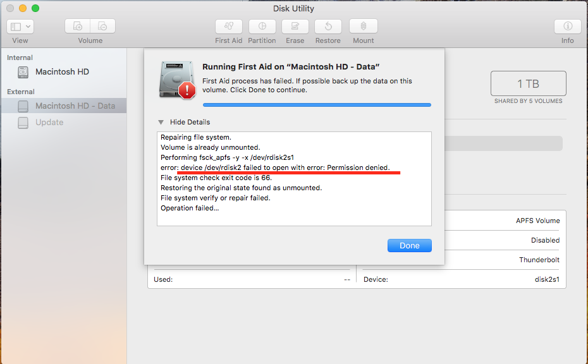This screenshot has width=588, height=364.
Task: Collapse the Hide Details disclosure triangle
Action: [161, 122]
